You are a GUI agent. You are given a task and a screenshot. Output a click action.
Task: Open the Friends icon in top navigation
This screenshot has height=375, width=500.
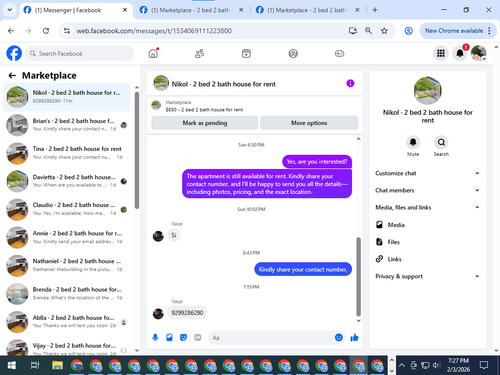point(200,53)
